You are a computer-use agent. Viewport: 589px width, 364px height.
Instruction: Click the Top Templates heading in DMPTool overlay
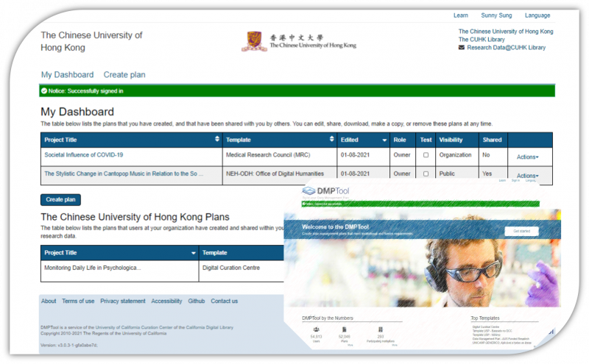(x=485, y=318)
